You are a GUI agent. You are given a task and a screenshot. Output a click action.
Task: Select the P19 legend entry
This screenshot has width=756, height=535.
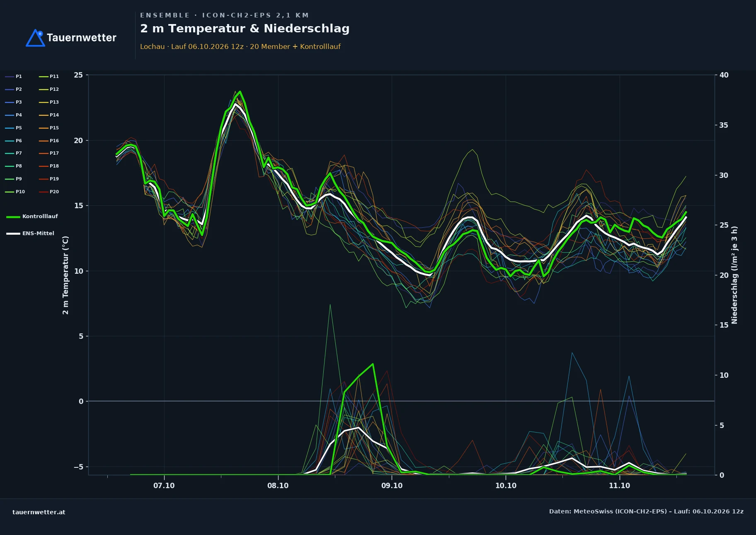tap(49, 179)
